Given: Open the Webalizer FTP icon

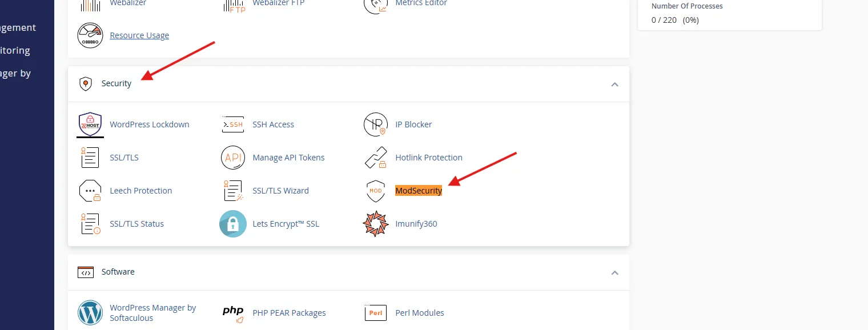Looking at the screenshot, I should (x=233, y=5).
